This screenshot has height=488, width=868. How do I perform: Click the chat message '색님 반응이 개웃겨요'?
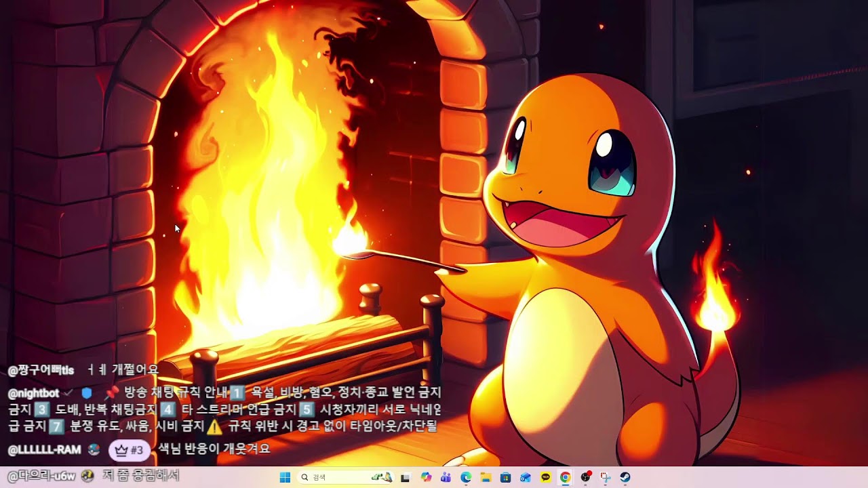click(x=214, y=449)
